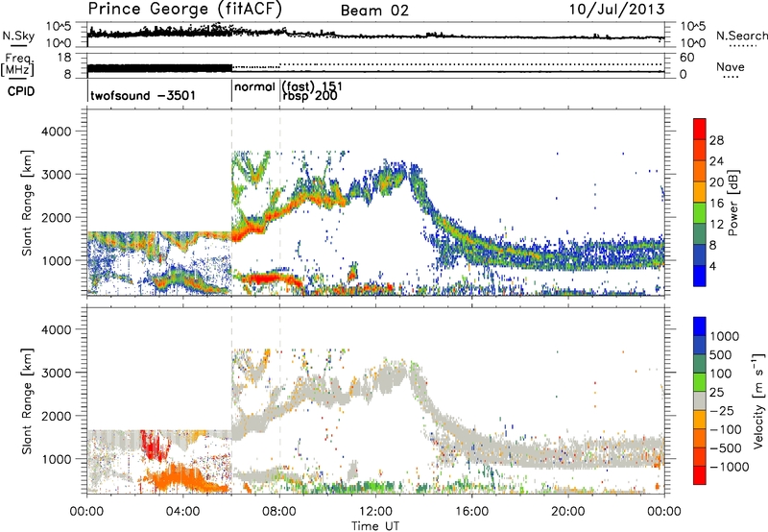The height and width of the screenshot is (532, 768).
Task: Select the 1000 tick of velocity panel
Action: [56, 459]
